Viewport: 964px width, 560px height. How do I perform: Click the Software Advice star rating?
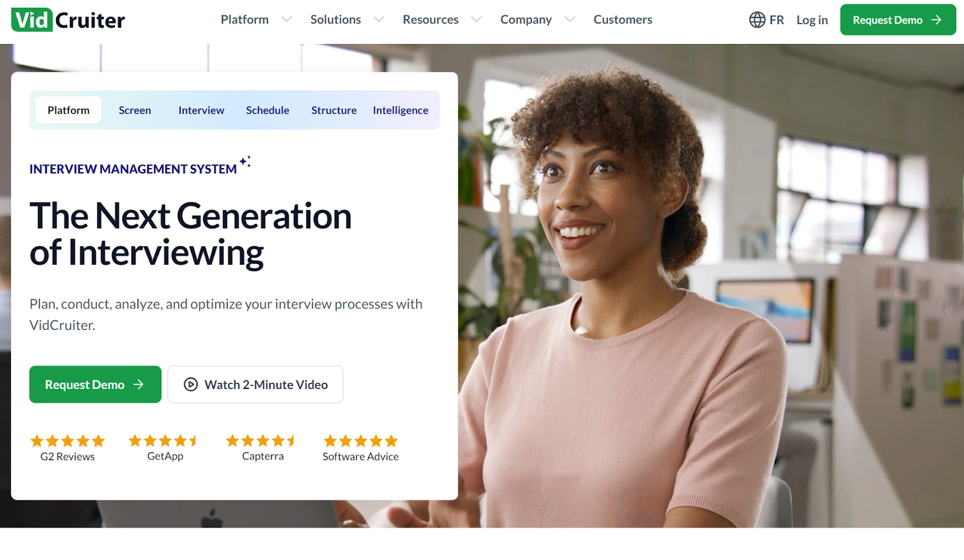point(360,441)
